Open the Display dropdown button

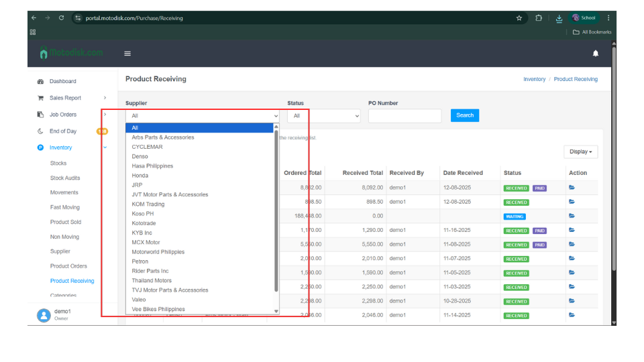click(580, 152)
